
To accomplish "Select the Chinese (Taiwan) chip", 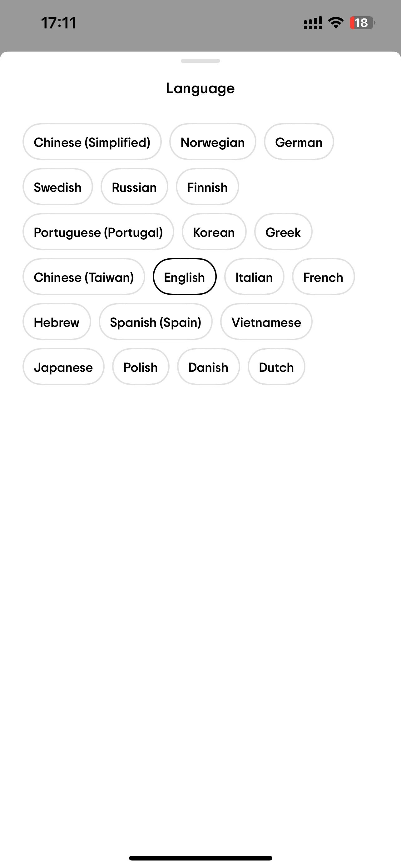I will click(x=84, y=277).
